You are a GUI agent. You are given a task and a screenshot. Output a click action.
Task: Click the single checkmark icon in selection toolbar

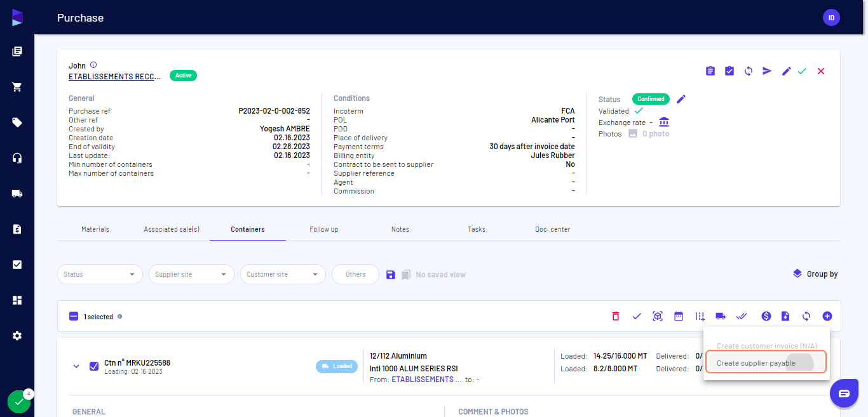(x=637, y=316)
